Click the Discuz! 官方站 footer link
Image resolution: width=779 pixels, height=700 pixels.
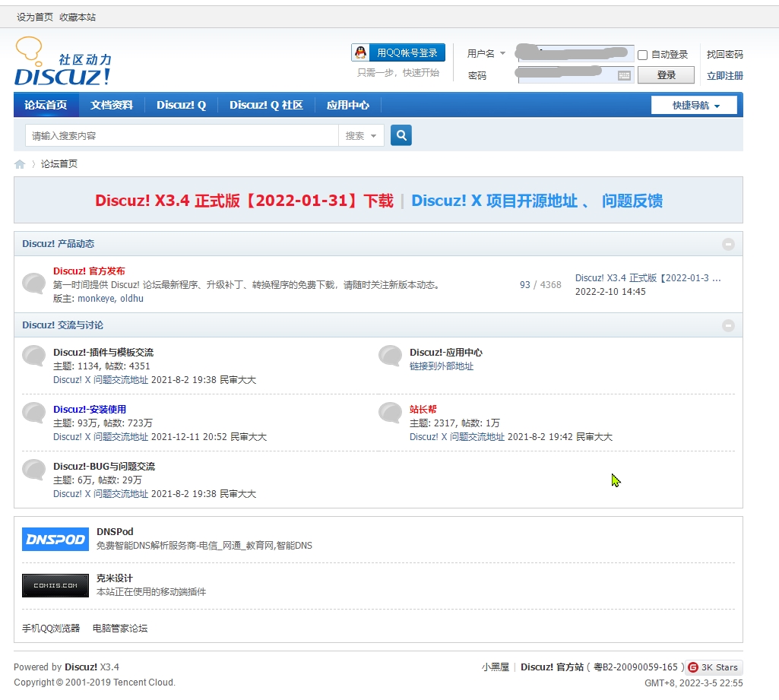point(552,667)
